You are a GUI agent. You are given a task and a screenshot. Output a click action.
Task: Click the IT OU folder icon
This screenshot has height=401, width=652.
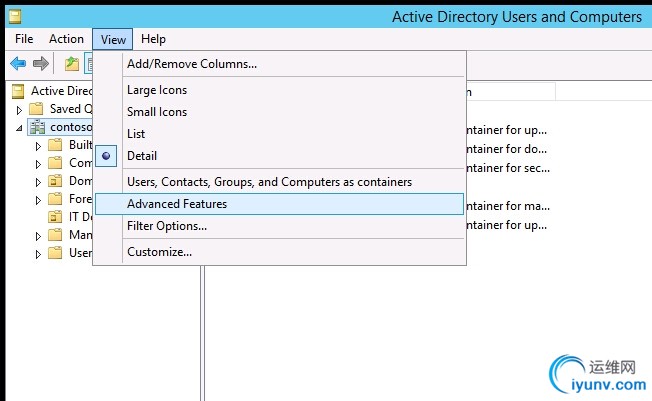[55, 217]
